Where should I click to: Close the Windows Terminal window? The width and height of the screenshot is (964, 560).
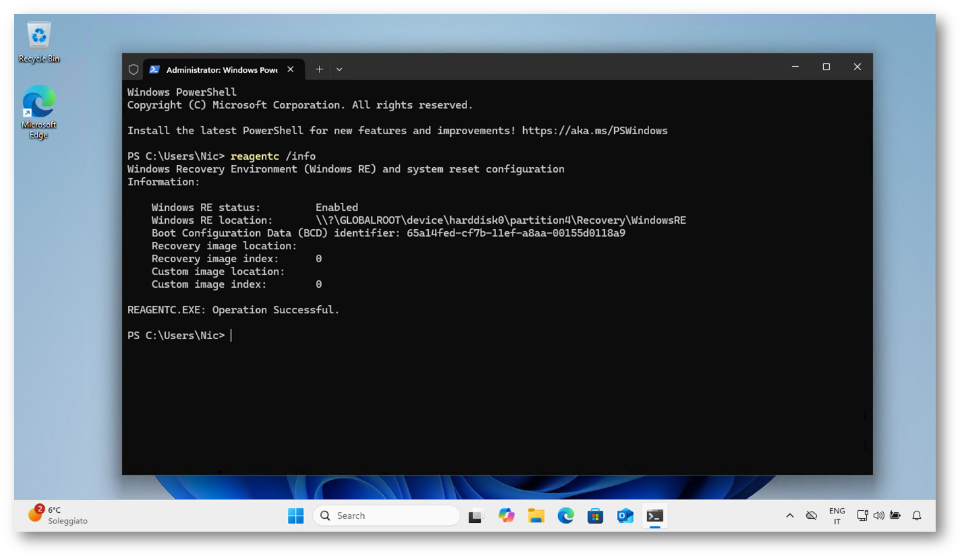tap(857, 67)
